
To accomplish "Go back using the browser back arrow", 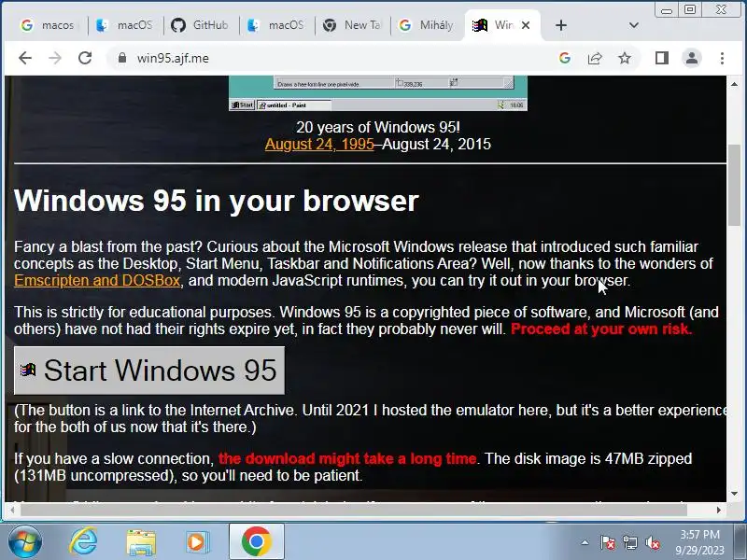I will [x=25, y=58].
